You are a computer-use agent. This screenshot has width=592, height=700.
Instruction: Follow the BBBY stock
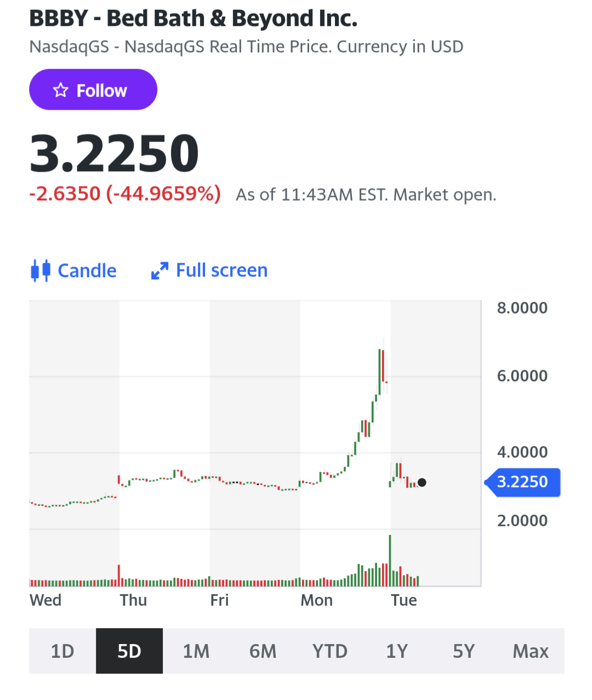(x=93, y=89)
